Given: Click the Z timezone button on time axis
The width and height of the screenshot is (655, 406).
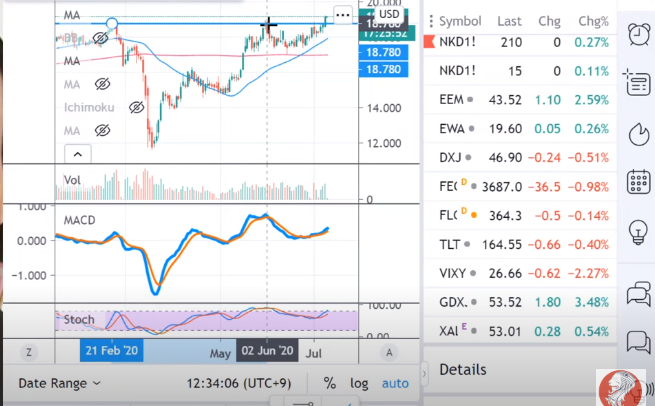Looking at the screenshot, I should pyautogui.click(x=29, y=353).
